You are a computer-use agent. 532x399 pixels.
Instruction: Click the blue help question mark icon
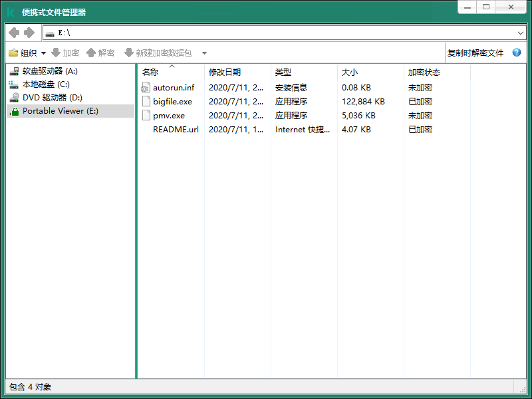pos(517,53)
